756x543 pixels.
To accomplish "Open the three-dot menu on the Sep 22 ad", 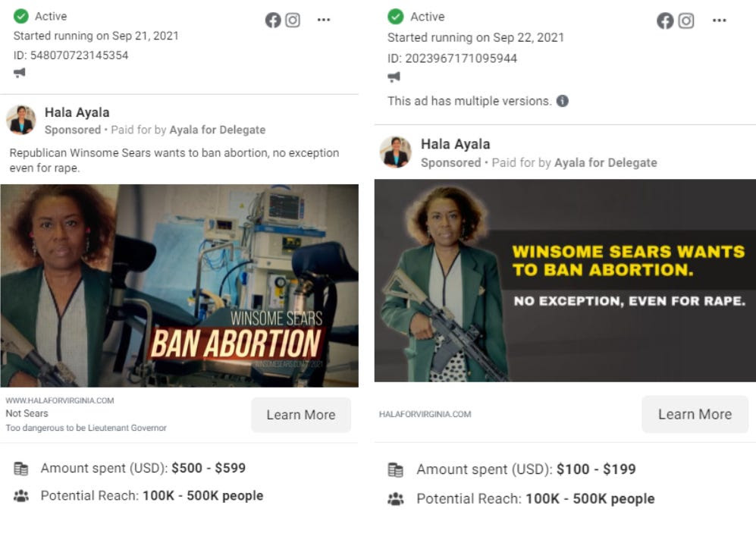I will tap(720, 20).
